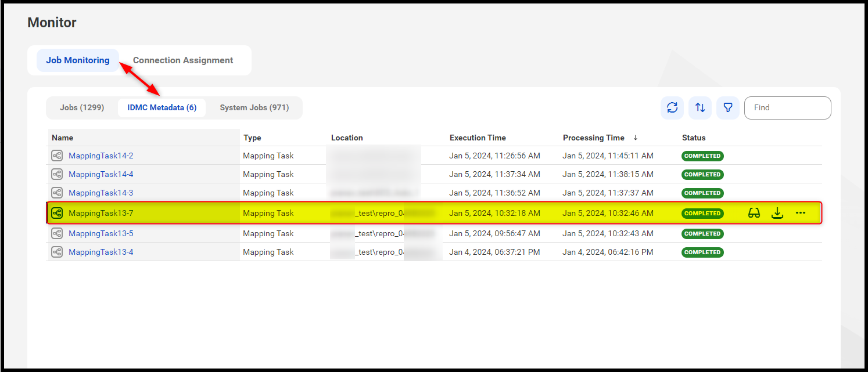The width and height of the screenshot is (868, 372).
Task: Click COMPLETED badge for MappingTask13-5
Action: pyautogui.click(x=702, y=233)
